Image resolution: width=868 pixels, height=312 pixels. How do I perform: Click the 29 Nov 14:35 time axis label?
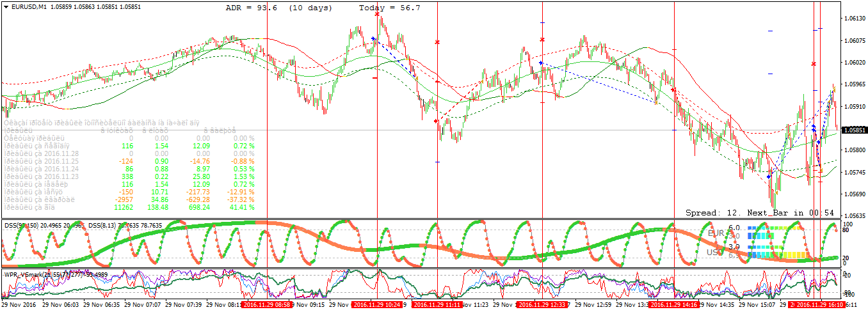point(717,306)
